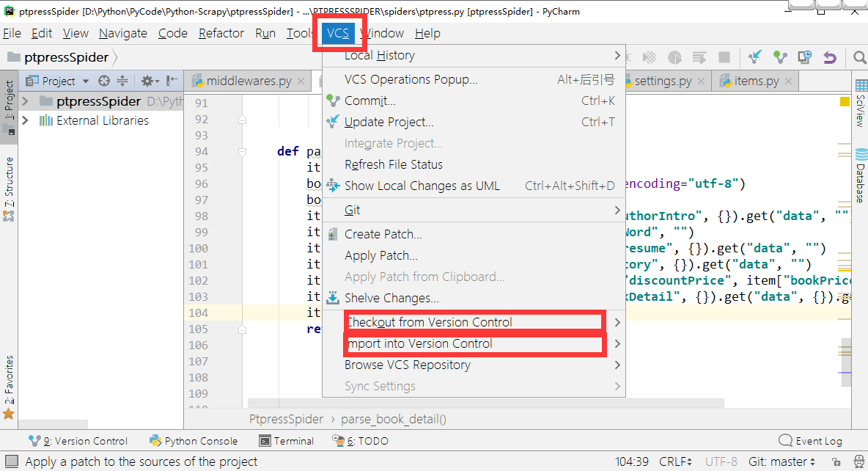Screen dimensions: 868x471
Task: Toggle tool window quick access status bar icon
Action: point(12,461)
